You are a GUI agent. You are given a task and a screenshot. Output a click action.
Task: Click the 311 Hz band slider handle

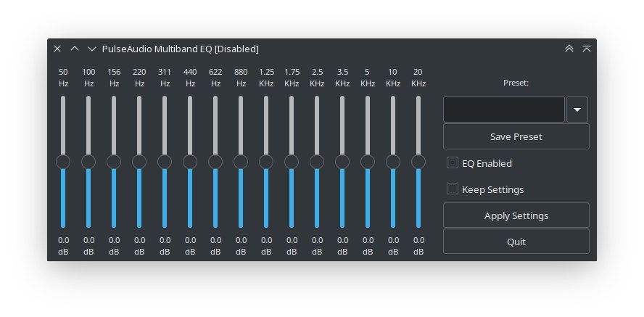(x=165, y=162)
